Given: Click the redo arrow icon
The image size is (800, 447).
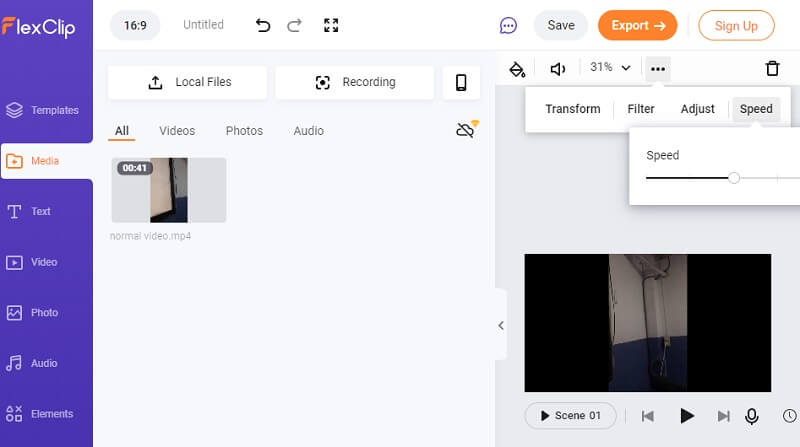Looking at the screenshot, I should [296, 25].
